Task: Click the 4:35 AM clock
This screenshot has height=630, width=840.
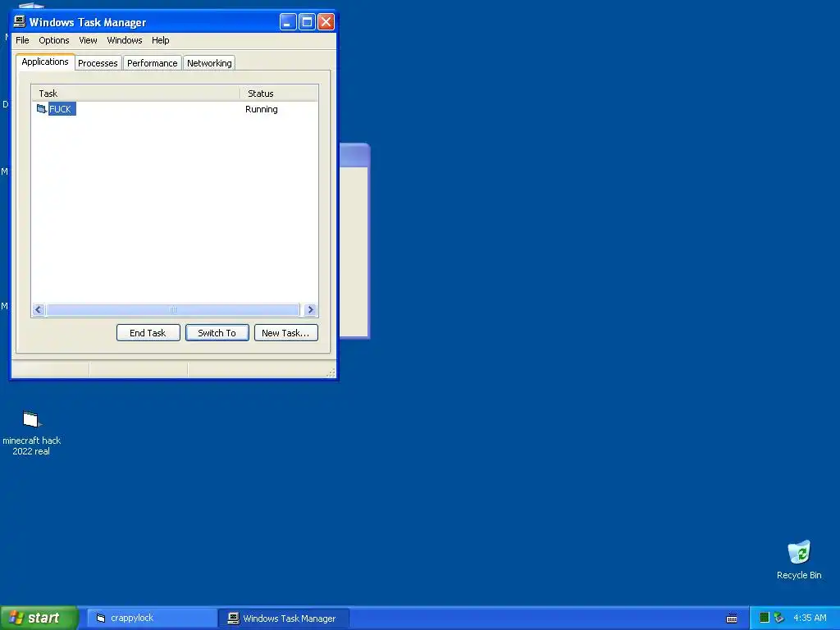Action: (x=810, y=618)
